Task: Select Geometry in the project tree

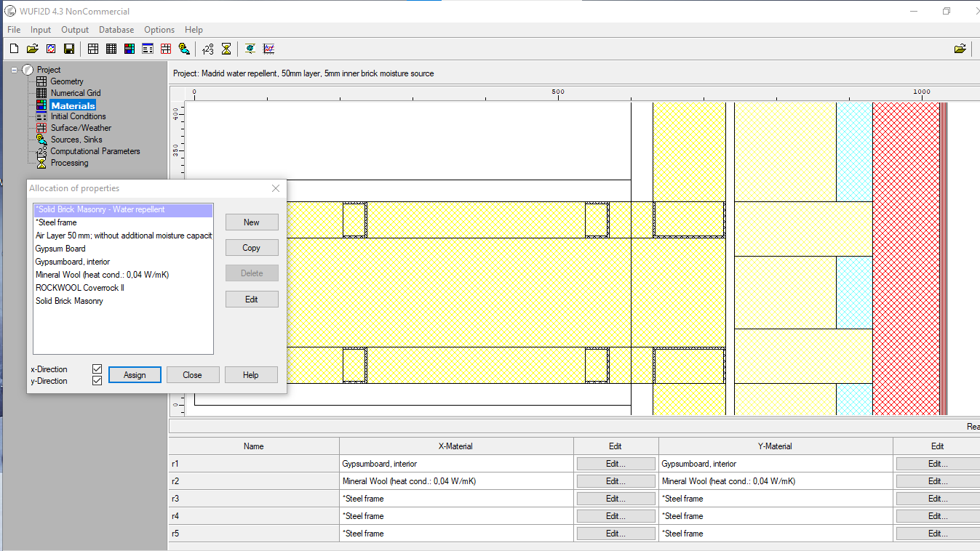Action: [x=67, y=81]
